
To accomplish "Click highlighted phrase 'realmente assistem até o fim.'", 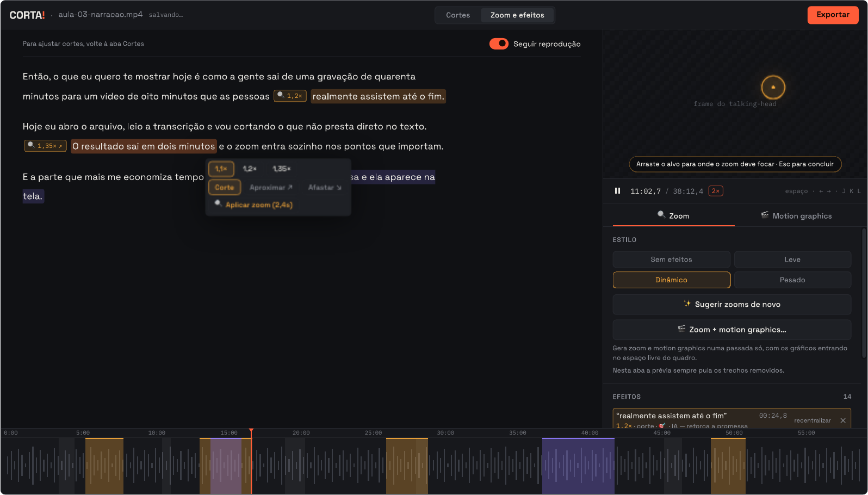I will click(x=379, y=96).
